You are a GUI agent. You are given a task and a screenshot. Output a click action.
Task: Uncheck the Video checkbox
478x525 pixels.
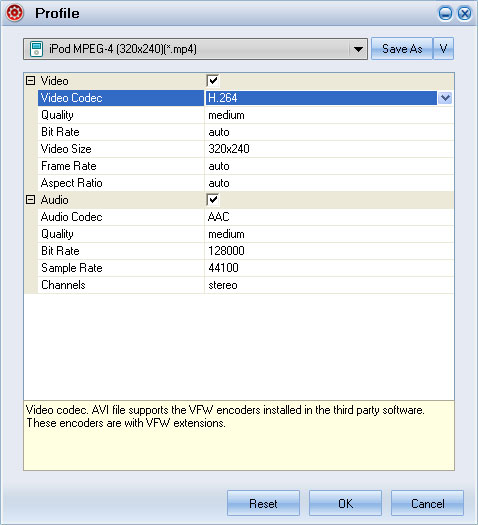213,81
